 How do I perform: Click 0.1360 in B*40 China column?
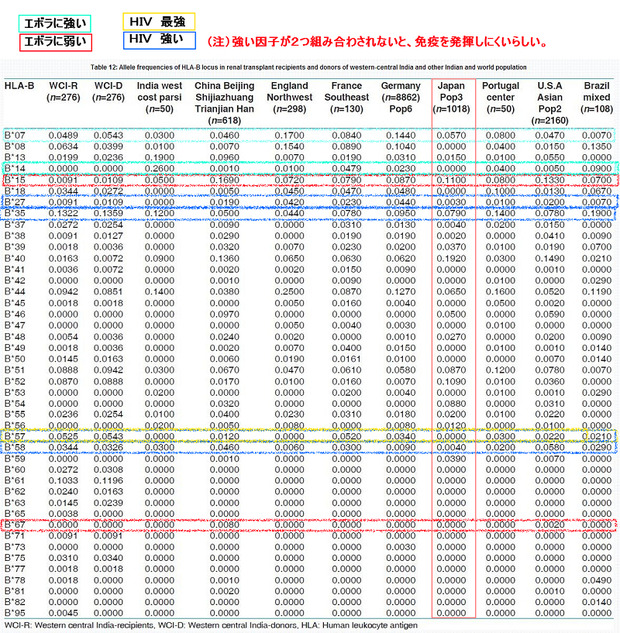point(224,258)
